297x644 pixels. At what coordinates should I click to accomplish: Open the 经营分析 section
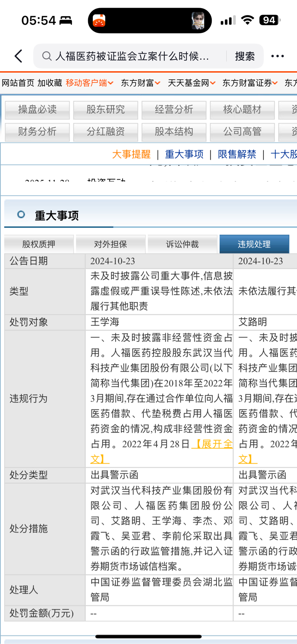click(x=174, y=110)
